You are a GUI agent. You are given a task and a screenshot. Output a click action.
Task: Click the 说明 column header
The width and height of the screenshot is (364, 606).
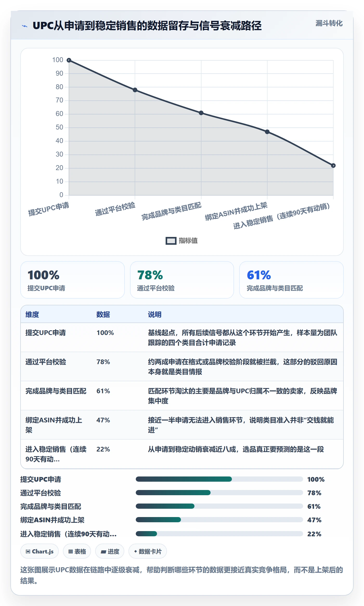coord(155,314)
